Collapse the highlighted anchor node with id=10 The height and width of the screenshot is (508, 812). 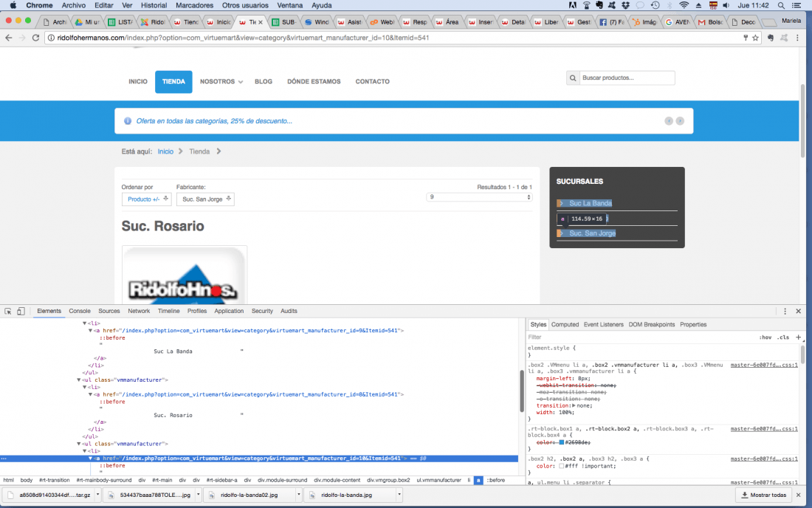(x=91, y=459)
